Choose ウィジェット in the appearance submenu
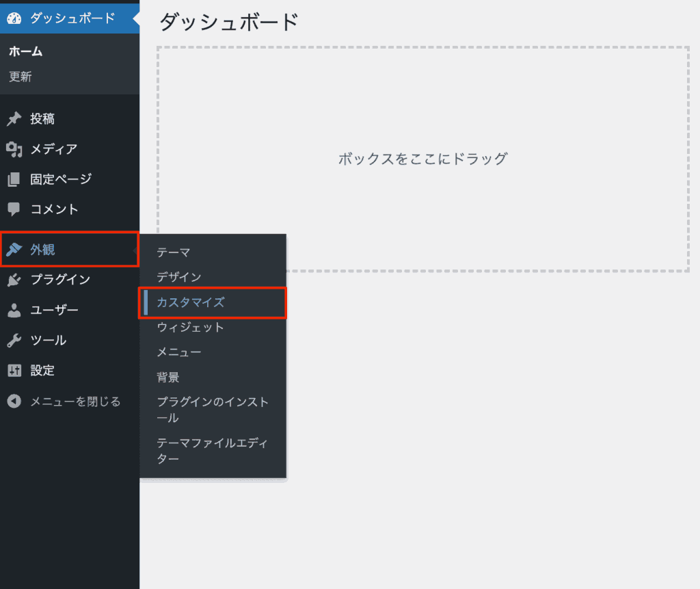 (x=190, y=327)
